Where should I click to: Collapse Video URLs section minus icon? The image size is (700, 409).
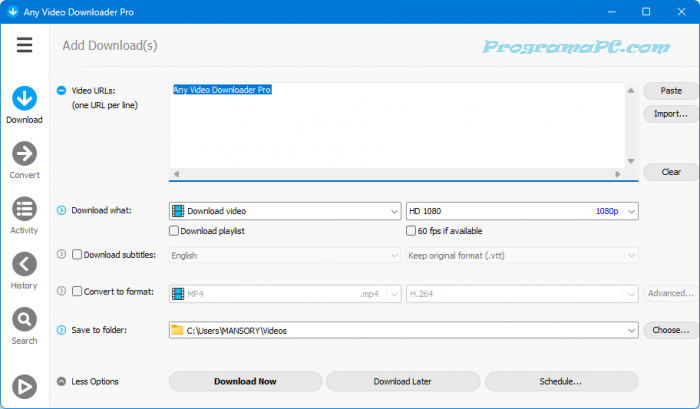(61, 91)
